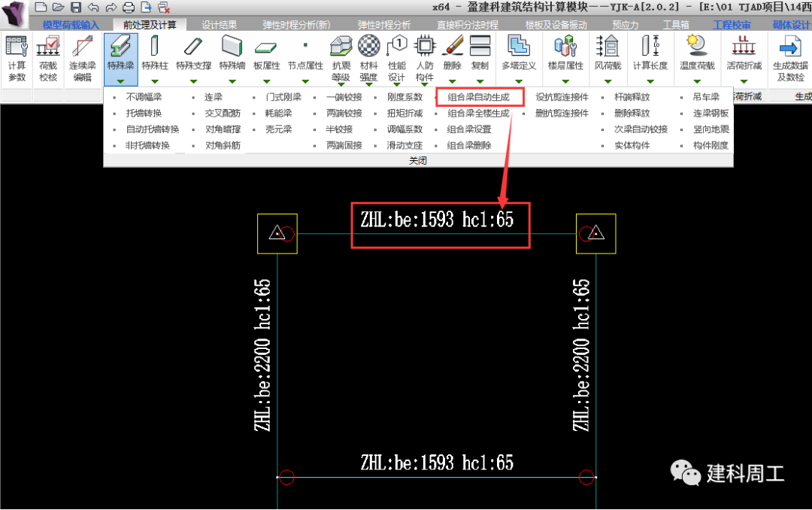
Task: Choose 组合梁删除 menu entry
Action: tap(469, 145)
